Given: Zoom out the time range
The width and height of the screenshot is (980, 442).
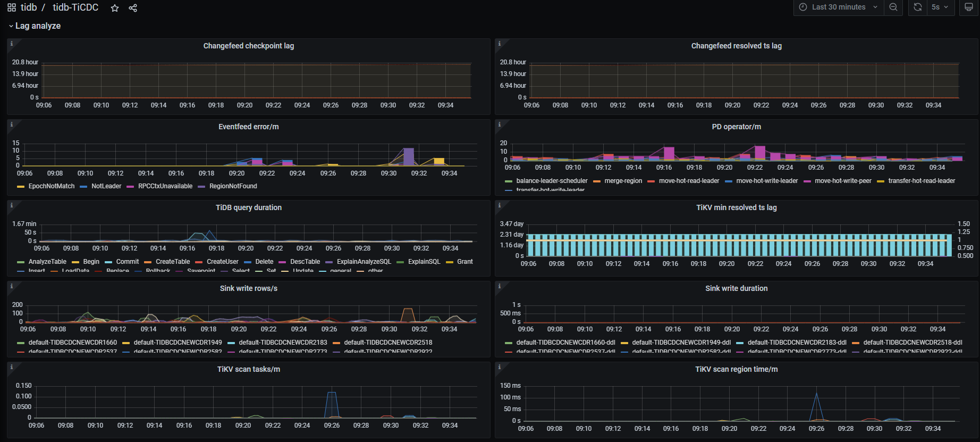Looking at the screenshot, I should (893, 7).
